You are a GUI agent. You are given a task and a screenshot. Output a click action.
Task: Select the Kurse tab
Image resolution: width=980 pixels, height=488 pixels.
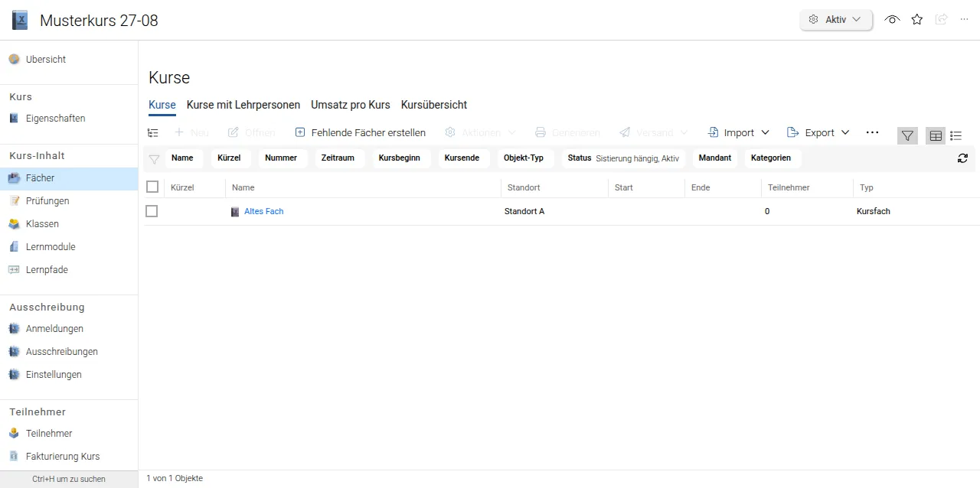(162, 105)
